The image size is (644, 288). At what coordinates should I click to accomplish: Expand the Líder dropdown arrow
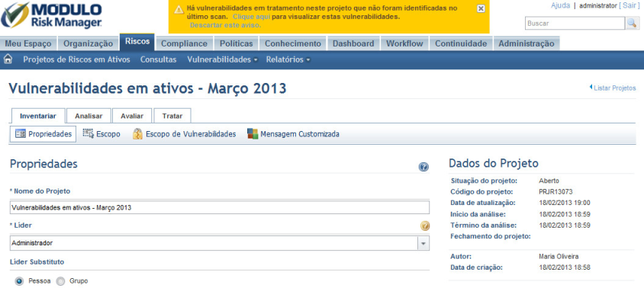pyautogui.click(x=423, y=243)
